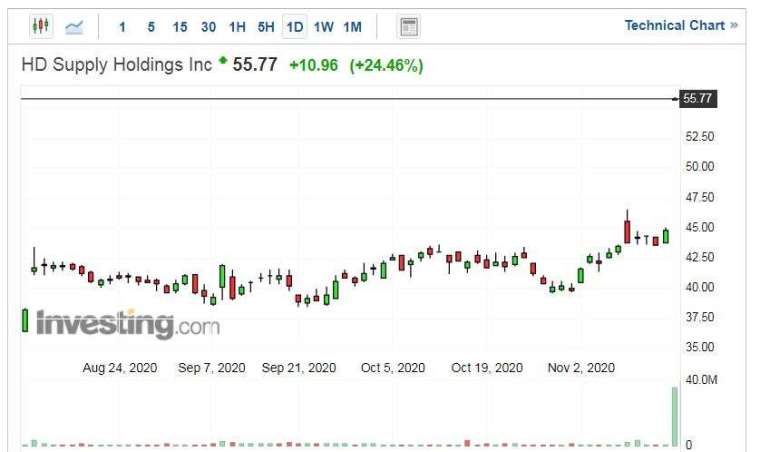Click the Sep 7, 2020 date label

click(x=212, y=368)
